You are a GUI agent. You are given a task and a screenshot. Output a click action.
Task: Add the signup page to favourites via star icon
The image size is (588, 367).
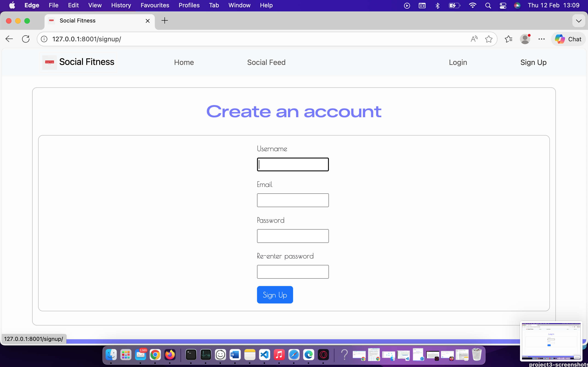coord(489,39)
